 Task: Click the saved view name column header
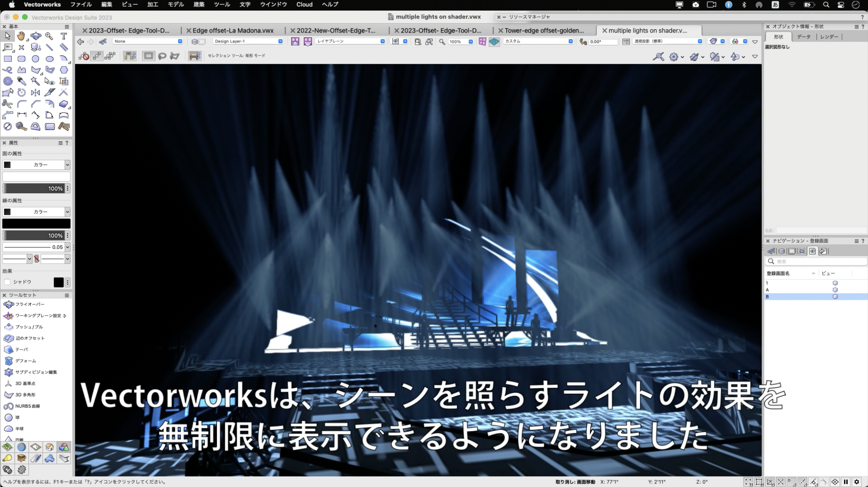click(791, 273)
